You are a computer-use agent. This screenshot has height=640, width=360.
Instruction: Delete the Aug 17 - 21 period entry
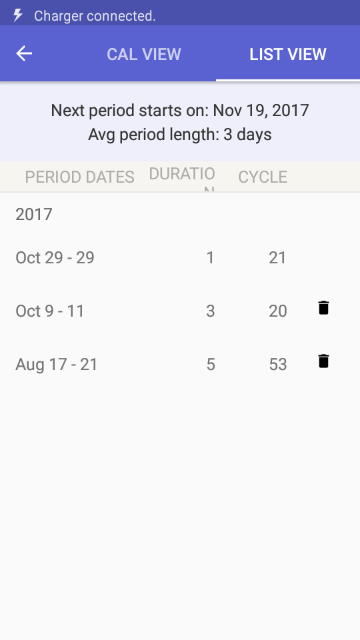click(323, 361)
